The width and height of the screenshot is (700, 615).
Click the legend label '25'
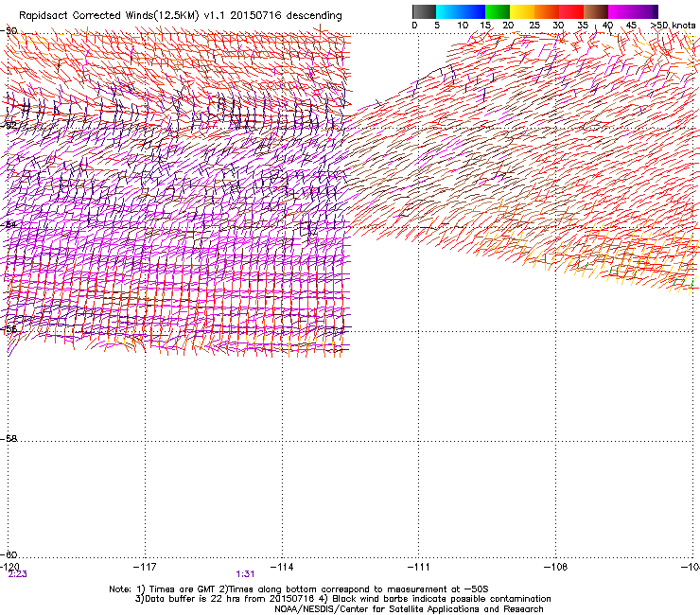(534, 26)
